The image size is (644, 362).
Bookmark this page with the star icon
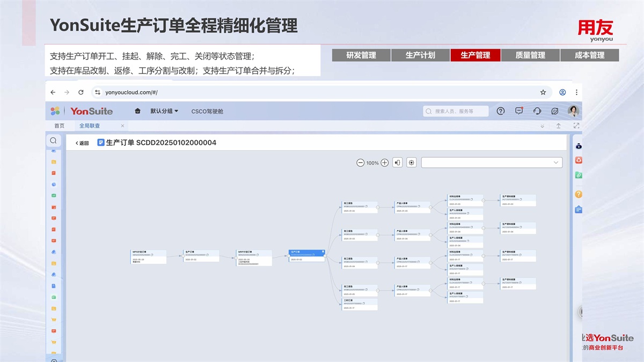click(543, 92)
